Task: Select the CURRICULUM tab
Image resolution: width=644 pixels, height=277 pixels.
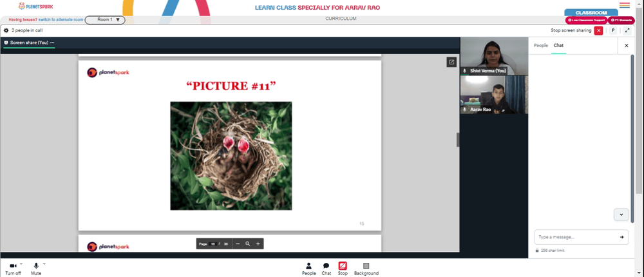Action: click(341, 19)
